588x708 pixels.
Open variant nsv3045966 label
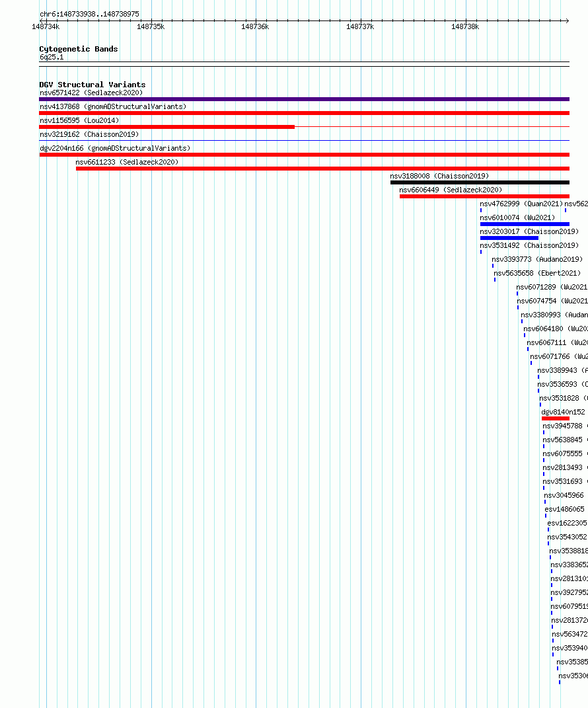pyautogui.click(x=564, y=495)
